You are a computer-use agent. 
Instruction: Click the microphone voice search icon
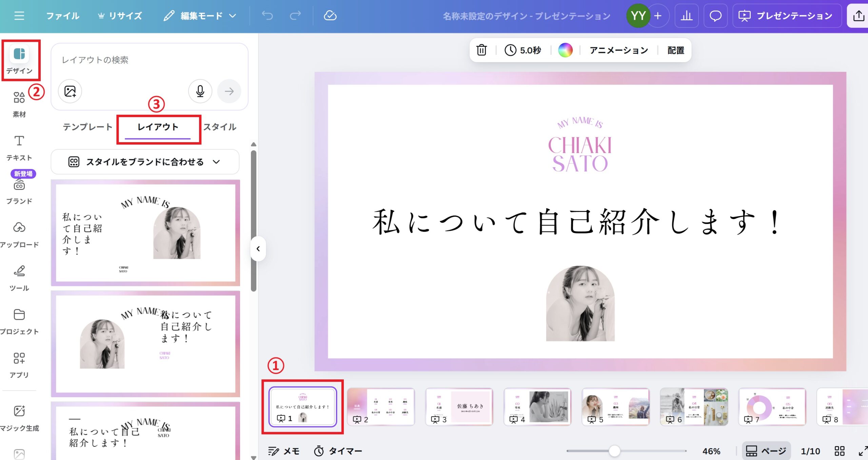[200, 91]
